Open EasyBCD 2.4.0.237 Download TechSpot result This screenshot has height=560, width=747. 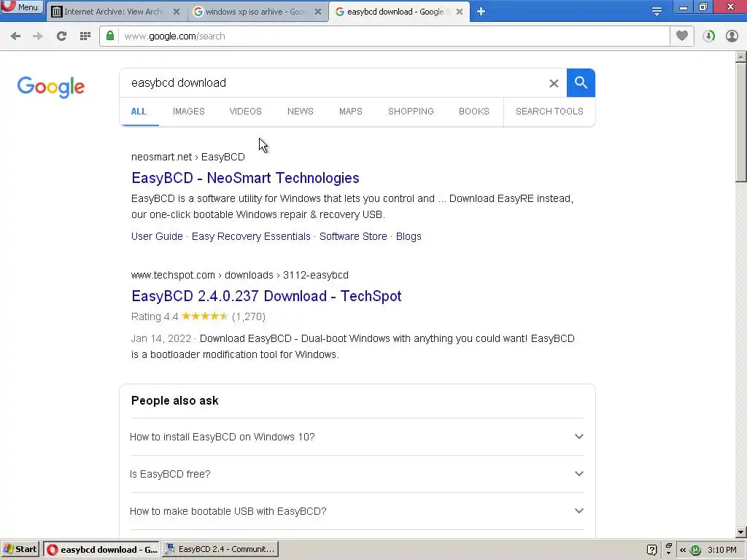(266, 296)
